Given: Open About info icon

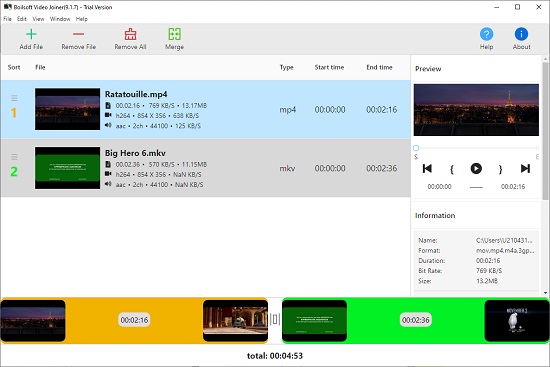Looking at the screenshot, I should pos(521,34).
